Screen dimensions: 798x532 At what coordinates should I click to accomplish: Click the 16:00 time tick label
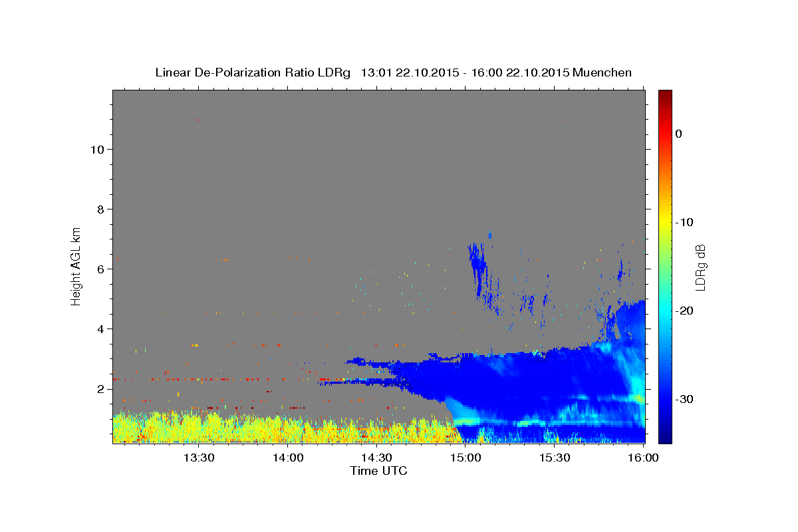pos(643,458)
